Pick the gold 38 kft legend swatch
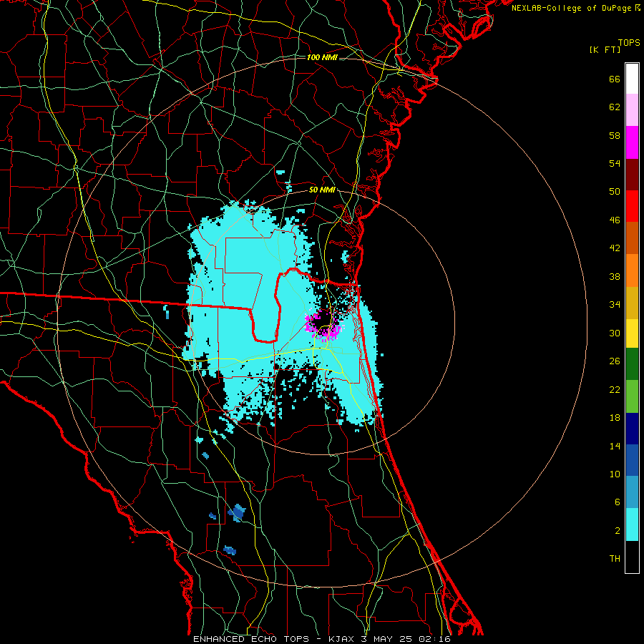The width and height of the screenshot is (644, 644). (632, 303)
